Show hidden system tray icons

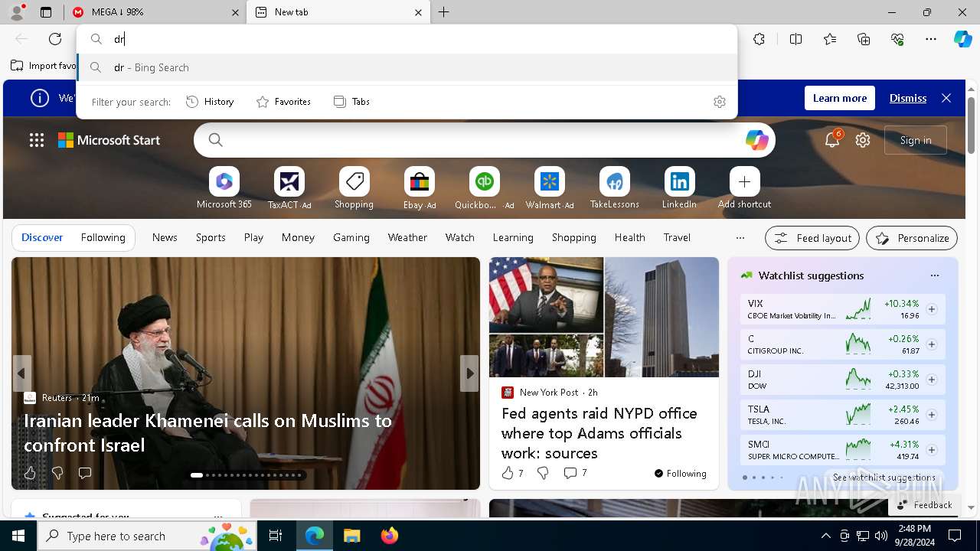[x=825, y=536]
